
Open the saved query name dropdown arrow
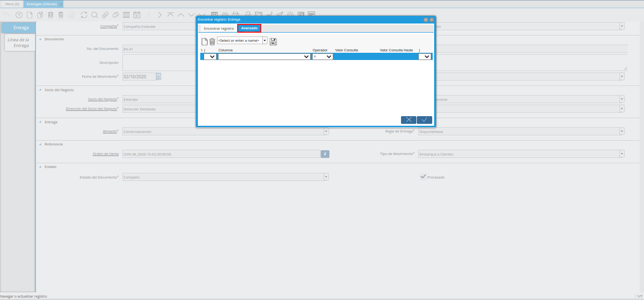pos(265,41)
